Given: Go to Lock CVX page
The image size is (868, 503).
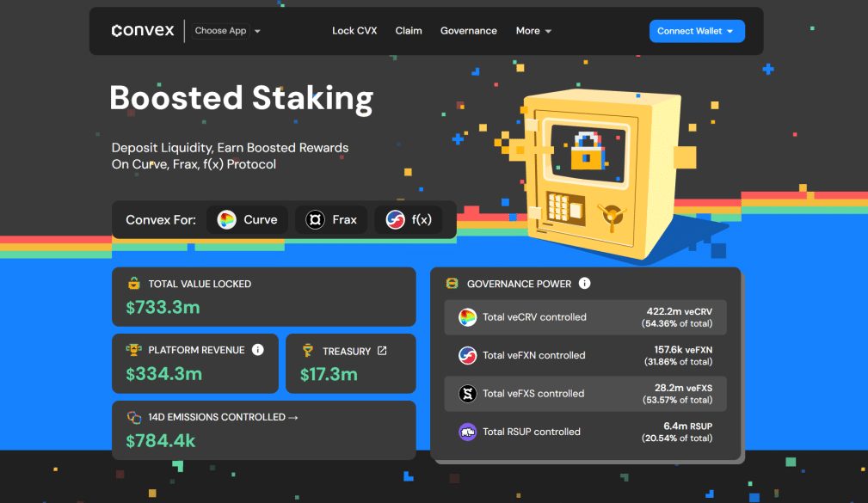Looking at the screenshot, I should 354,31.
